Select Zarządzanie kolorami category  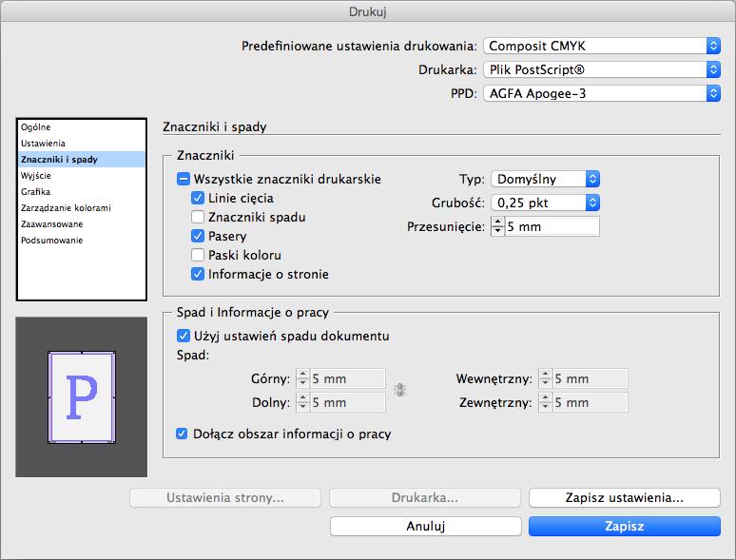81,208
